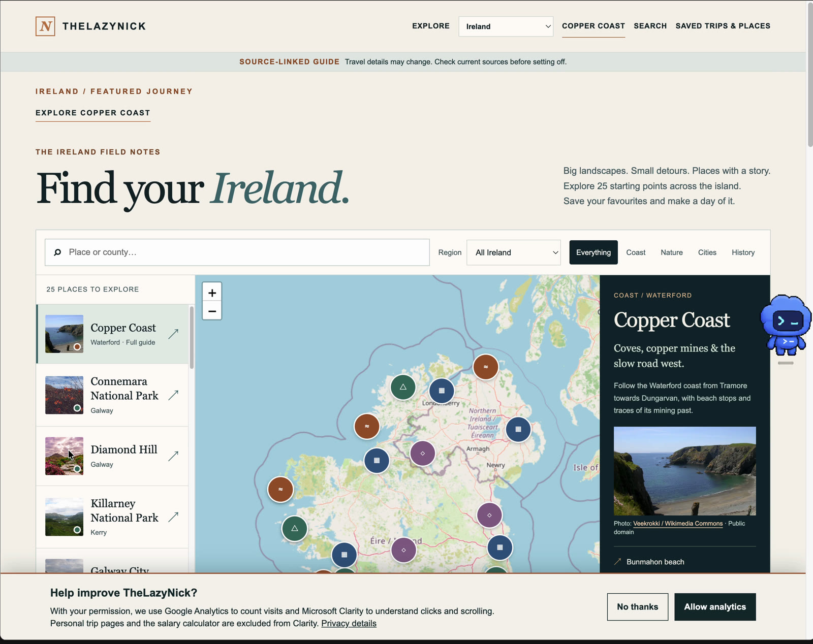Open the Killarney National Park thumbnail
The image size is (813, 644).
(64, 517)
